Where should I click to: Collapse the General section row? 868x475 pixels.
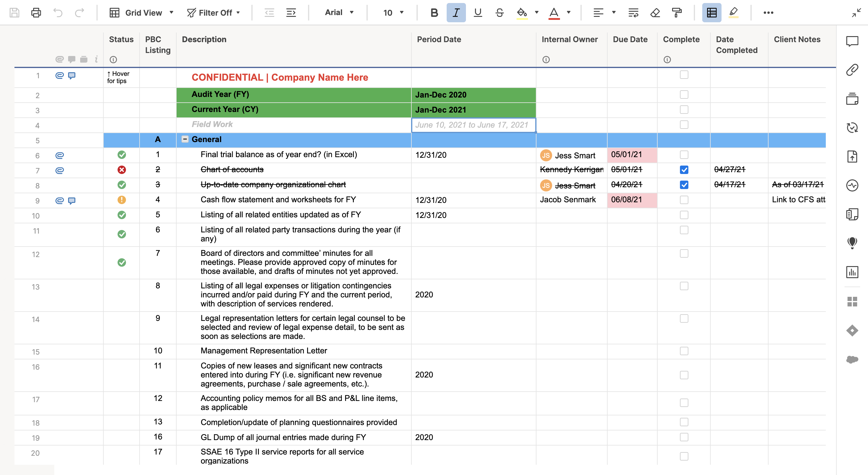pyautogui.click(x=185, y=139)
